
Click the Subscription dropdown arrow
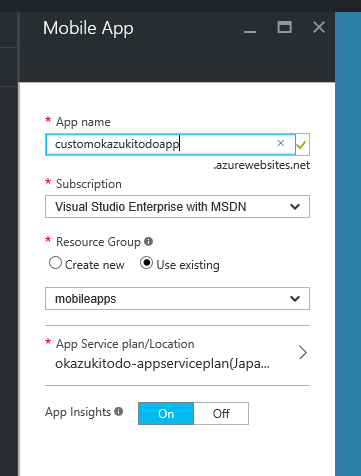click(x=295, y=207)
